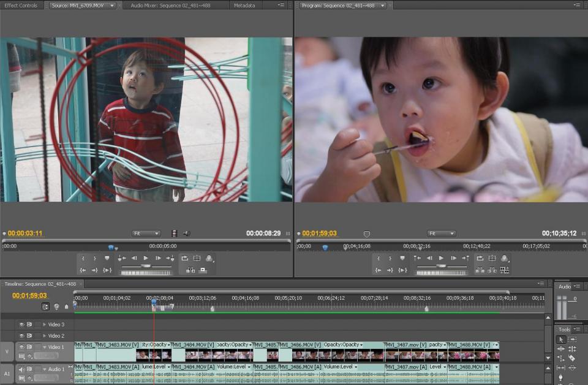
Task: Go to In point in Program monitor
Action: (x=379, y=270)
